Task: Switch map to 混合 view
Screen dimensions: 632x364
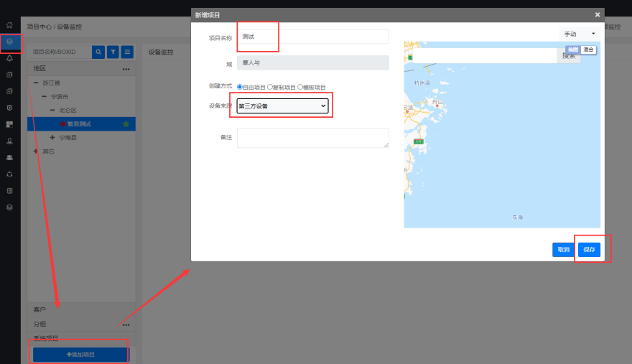Action: (x=588, y=50)
